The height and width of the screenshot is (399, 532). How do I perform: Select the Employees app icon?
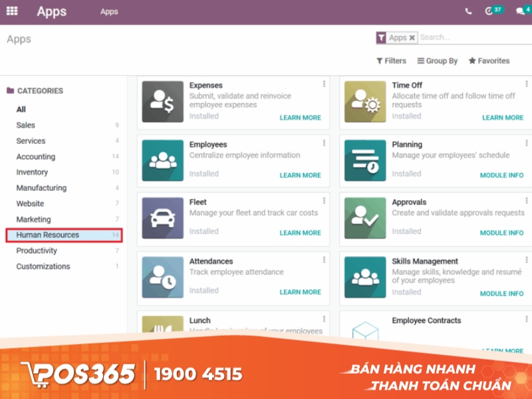click(x=162, y=159)
